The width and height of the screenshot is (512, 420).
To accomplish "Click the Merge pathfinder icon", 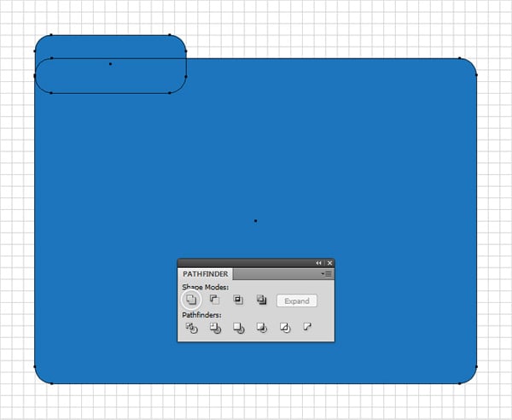I will pyautogui.click(x=239, y=328).
